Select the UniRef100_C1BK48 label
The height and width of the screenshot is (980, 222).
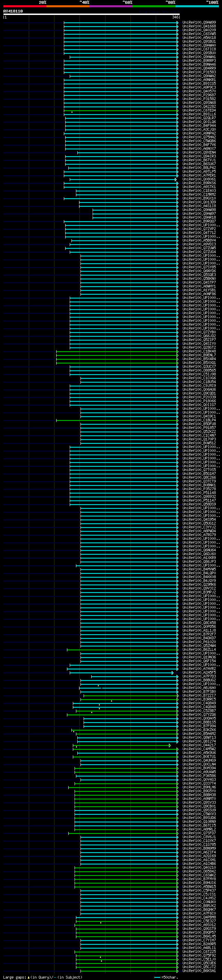click(x=199, y=351)
